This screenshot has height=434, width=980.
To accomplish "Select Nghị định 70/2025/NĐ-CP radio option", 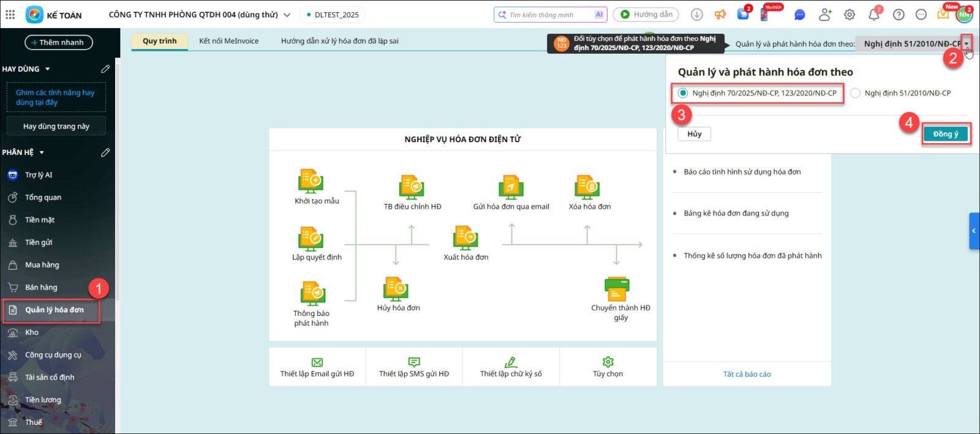I will [683, 93].
